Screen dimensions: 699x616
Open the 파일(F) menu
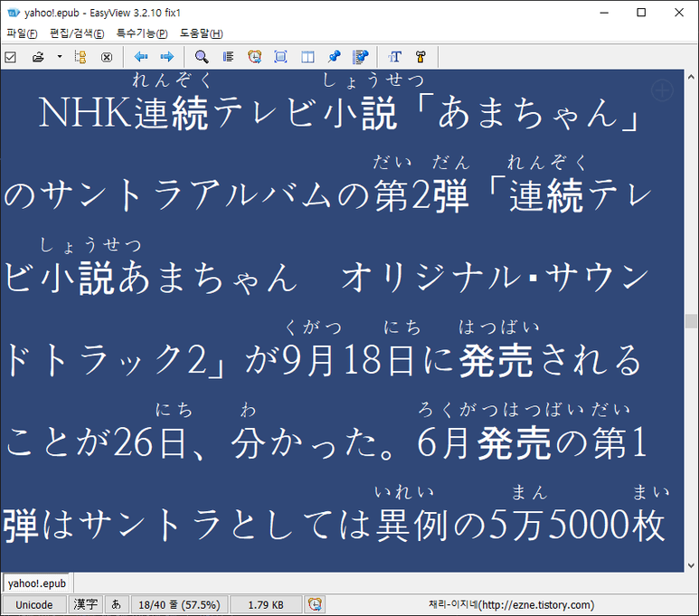click(x=23, y=33)
